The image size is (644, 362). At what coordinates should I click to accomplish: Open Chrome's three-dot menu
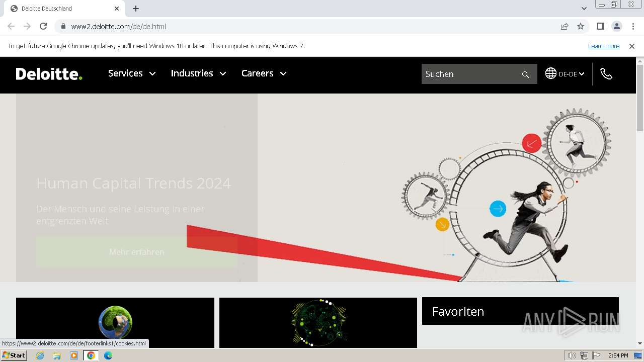(633, 26)
